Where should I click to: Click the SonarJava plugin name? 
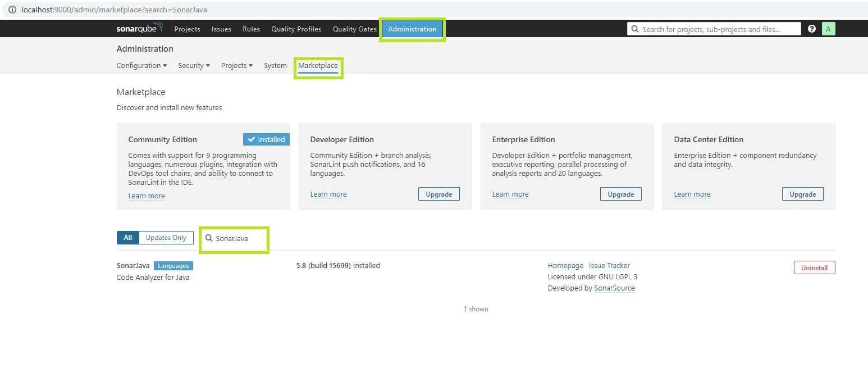(133, 266)
